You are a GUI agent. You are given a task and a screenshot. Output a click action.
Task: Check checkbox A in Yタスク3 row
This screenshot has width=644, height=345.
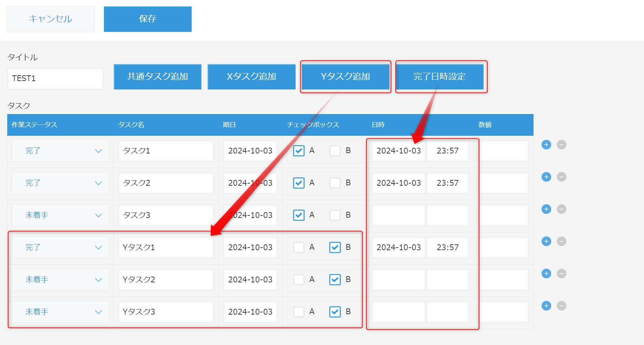point(299,312)
